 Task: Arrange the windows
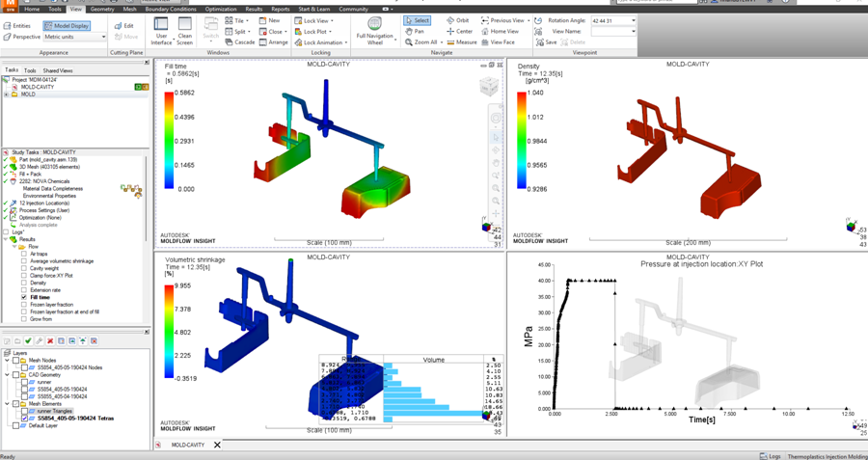pyautogui.click(x=274, y=42)
